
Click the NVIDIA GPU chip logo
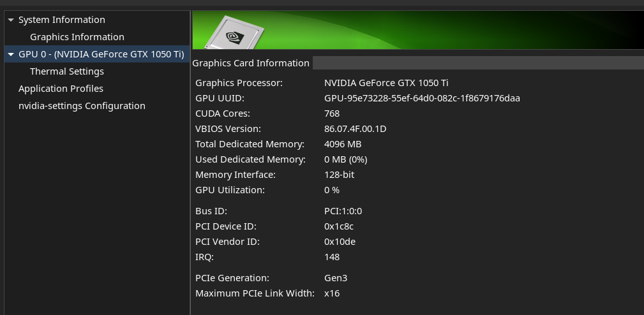point(234,34)
